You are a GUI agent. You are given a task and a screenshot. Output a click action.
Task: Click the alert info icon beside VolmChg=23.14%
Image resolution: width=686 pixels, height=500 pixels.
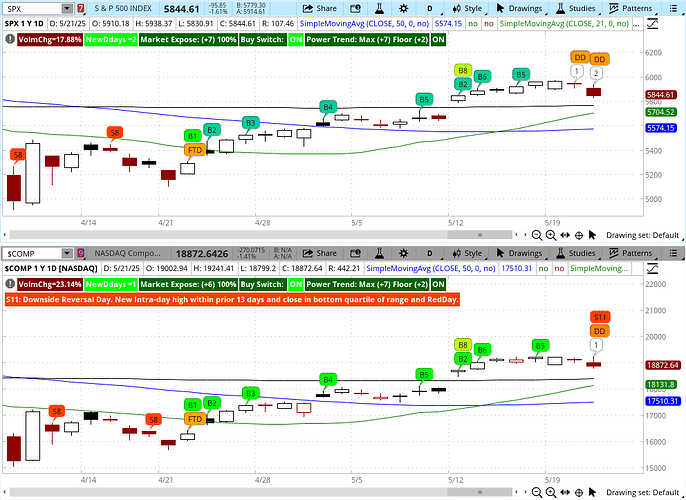click(x=10, y=284)
